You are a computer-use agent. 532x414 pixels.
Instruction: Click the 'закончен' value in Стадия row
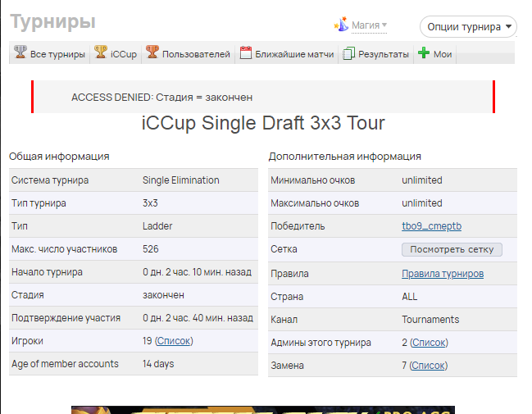(163, 295)
